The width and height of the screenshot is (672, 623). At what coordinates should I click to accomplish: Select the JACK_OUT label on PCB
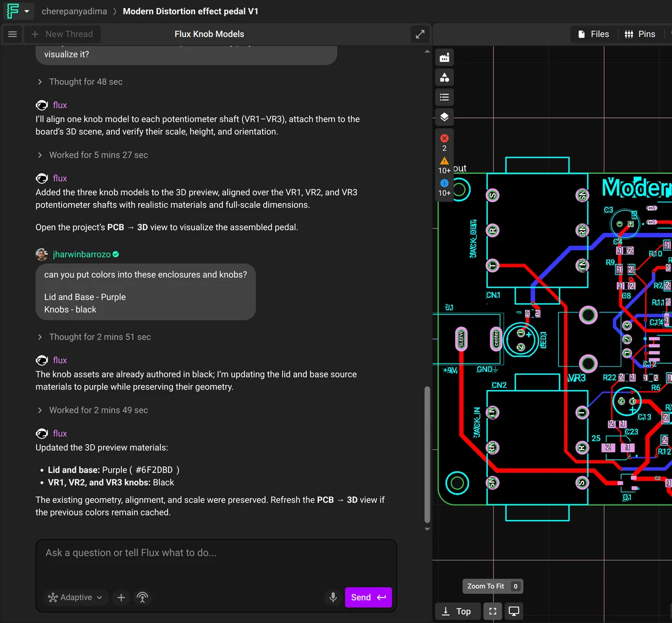coord(473,239)
